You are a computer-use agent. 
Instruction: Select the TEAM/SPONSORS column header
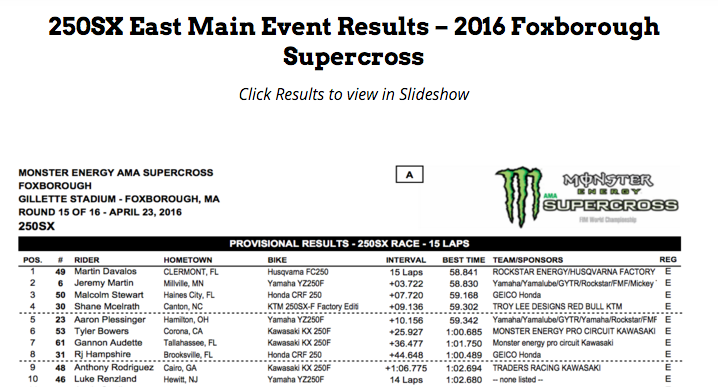coord(528,260)
